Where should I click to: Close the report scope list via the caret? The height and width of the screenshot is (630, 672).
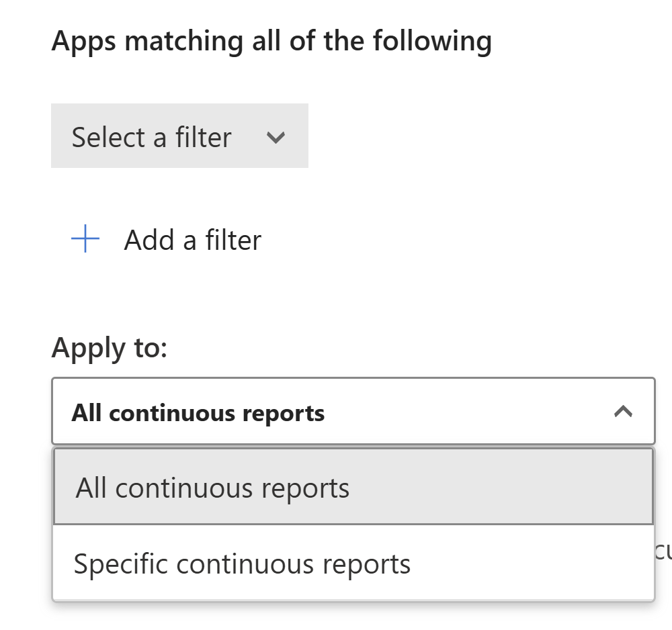(x=623, y=412)
